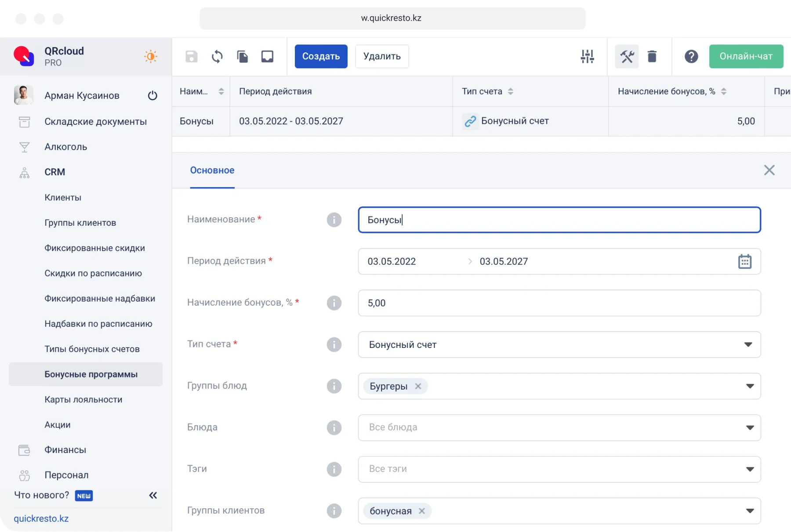Open help question mark icon
Screen dimensions: 791x532
click(x=691, y=56)
